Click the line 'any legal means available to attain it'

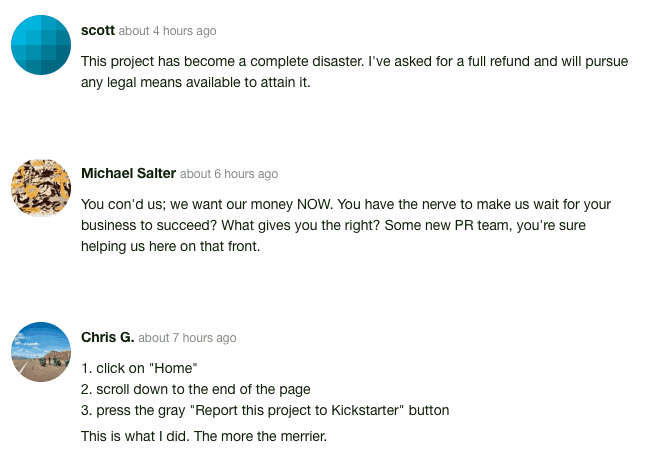click(196, 82)
